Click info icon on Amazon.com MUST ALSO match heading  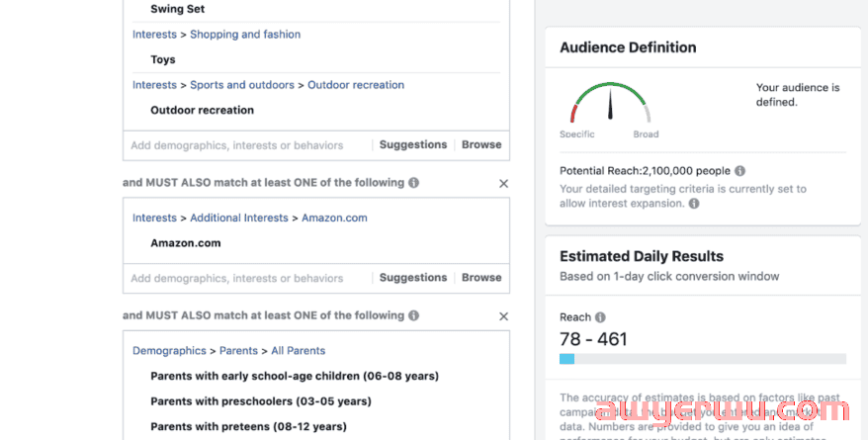(413, 183)
